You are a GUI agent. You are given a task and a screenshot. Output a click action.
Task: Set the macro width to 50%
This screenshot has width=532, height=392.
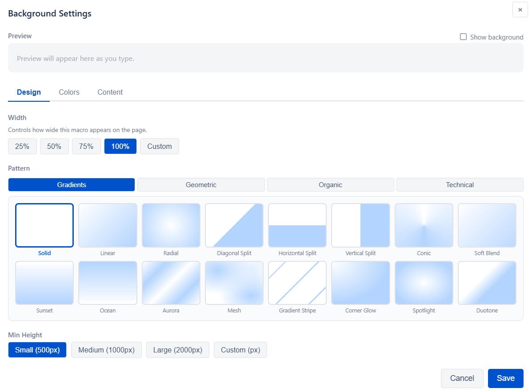[54, 146]
